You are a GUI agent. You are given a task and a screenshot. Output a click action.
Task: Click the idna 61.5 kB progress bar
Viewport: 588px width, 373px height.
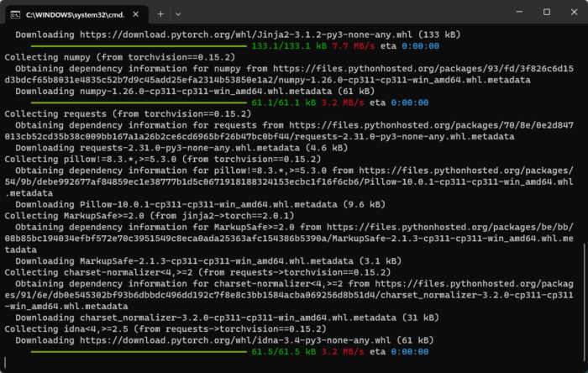tap(134, 351)
